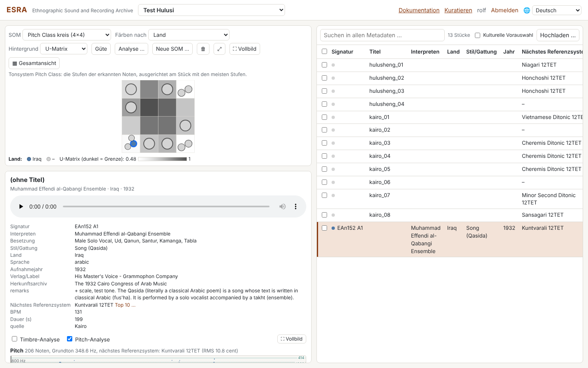The width and height of the screenshot is (588, 368).
Task: Sort table by the Jahr column header
Action: pyautogui.click(x=509, y=52)
